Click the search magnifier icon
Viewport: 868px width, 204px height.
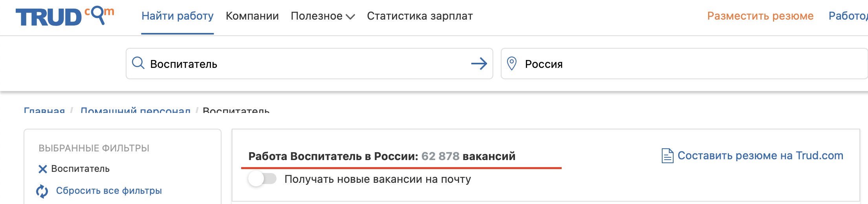point(138,63)
